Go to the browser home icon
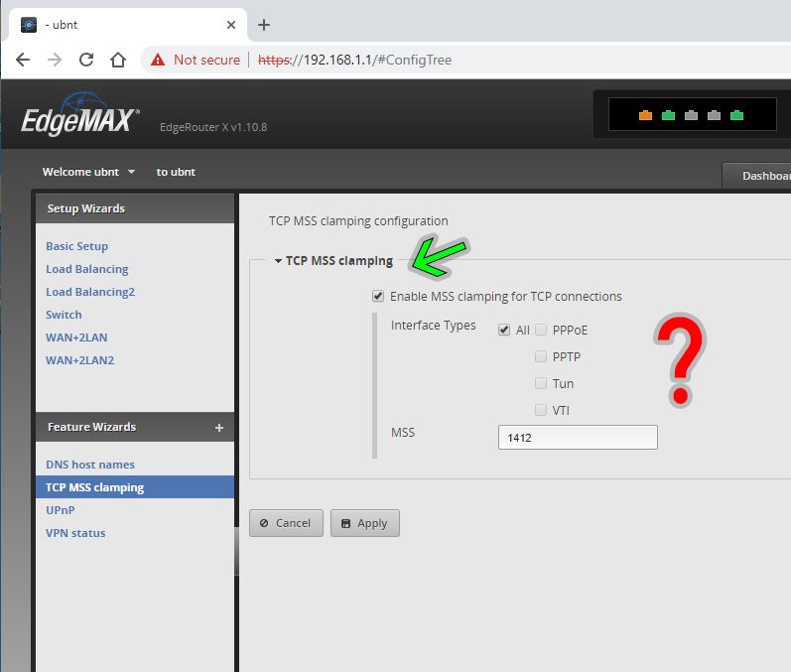The height and width of the screenshot is (672, 791). 118,60
